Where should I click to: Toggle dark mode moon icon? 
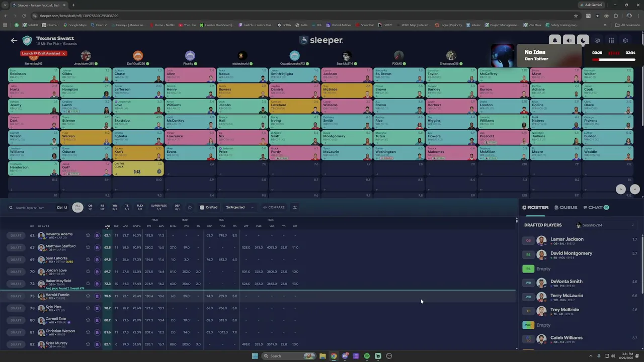(x=583, y=41)
